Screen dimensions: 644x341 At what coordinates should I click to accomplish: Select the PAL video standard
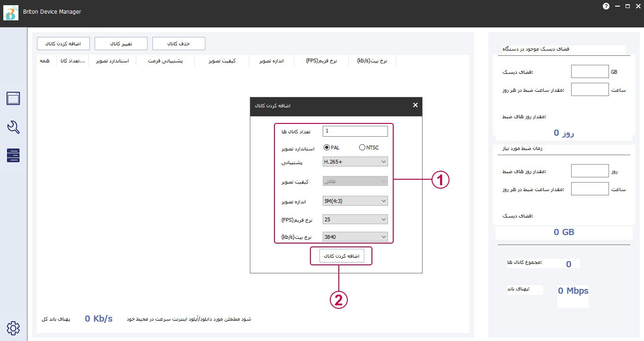[x=326, y=148]
